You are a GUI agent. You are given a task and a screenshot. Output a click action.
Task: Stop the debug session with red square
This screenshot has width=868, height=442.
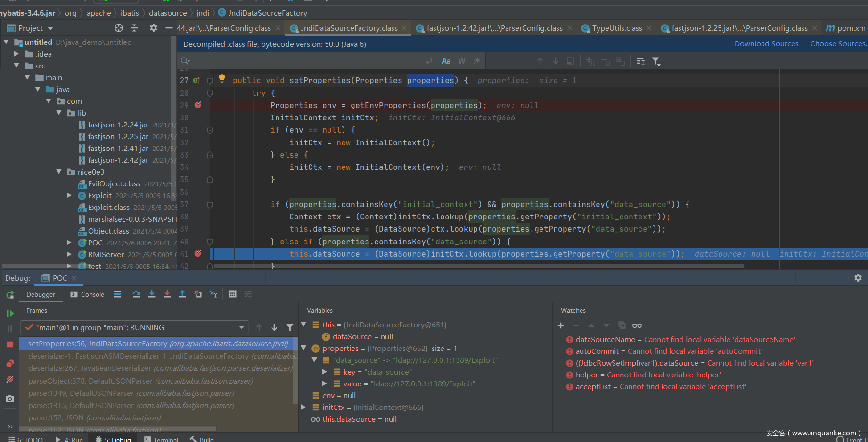click(10, 344)
